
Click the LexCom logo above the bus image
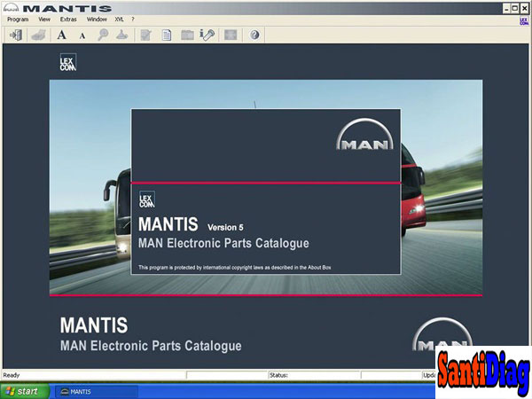pos(68,62)
